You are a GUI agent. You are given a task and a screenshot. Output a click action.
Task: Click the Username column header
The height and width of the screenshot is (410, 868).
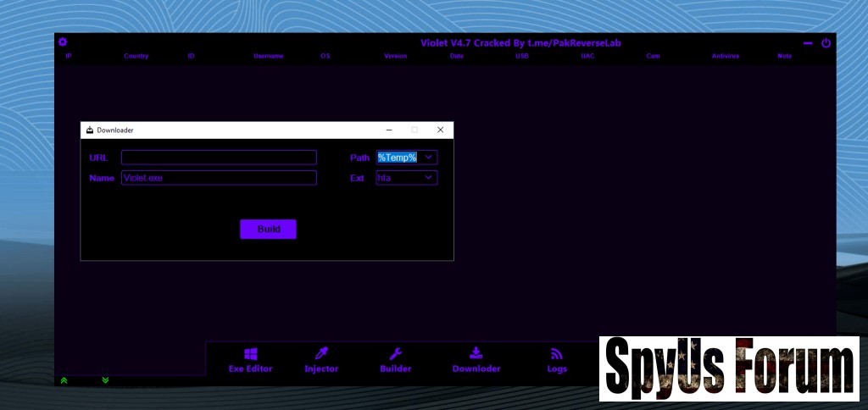point(268,56)
